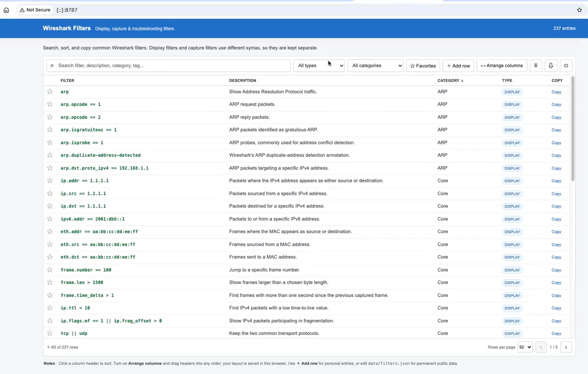
Task: Star the ip.src == 1.1.1.1 filter
Action: pos(50,193)
